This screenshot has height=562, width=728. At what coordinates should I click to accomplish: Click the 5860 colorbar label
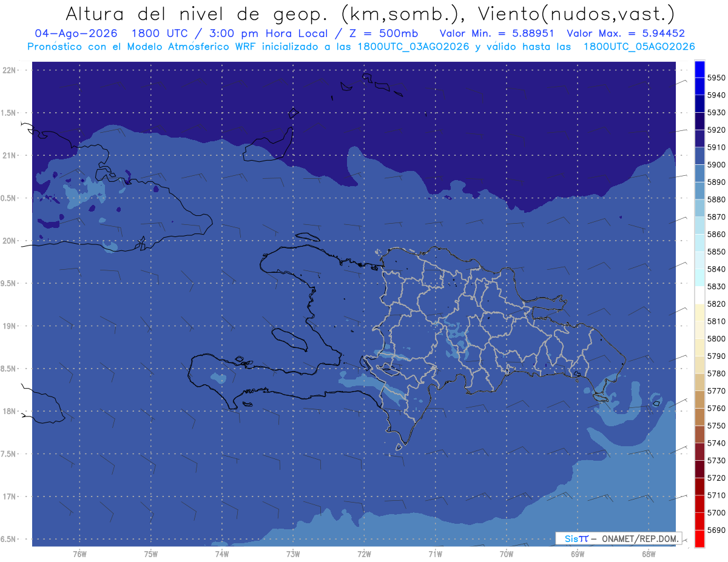click(716, 234)
